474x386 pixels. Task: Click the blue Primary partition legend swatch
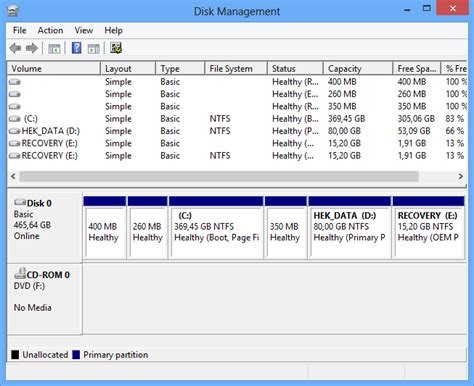pos(76,355)
